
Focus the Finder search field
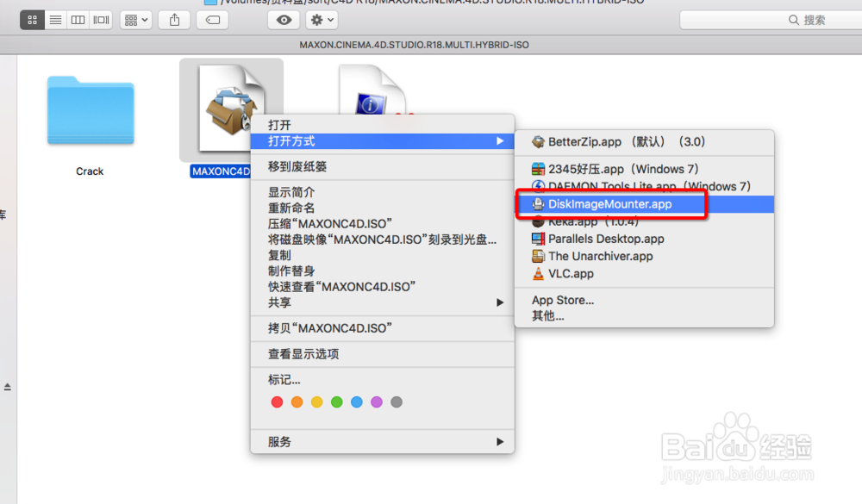tap(771, 21)
